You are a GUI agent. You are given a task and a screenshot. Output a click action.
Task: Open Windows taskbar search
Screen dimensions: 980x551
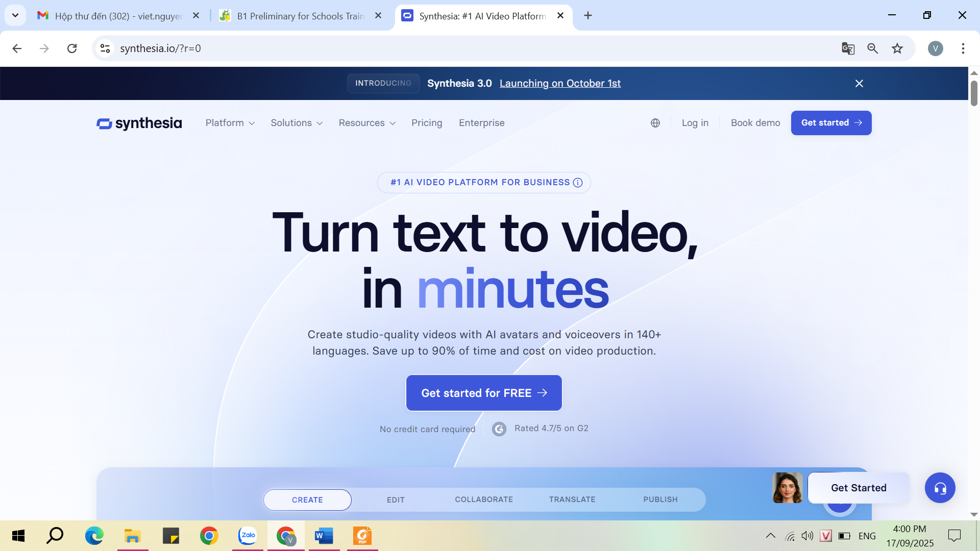[55, 536]
